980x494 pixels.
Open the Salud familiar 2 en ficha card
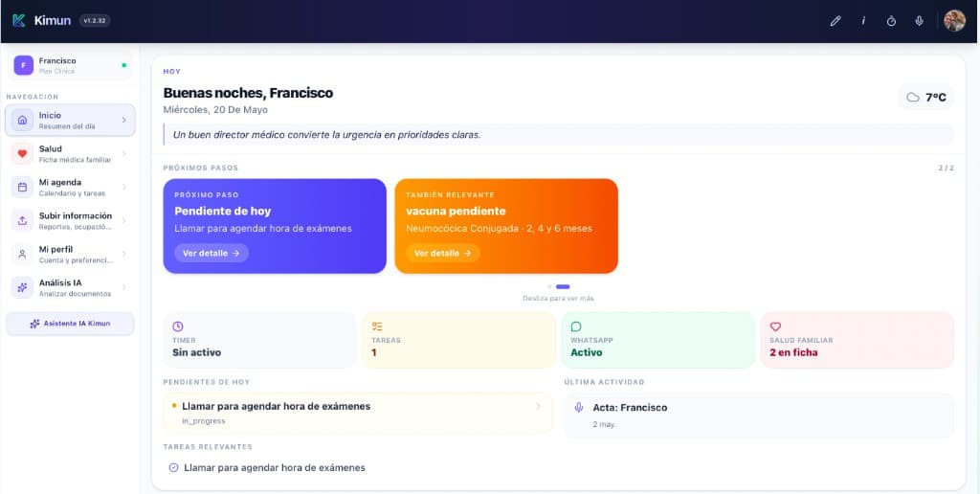click(x=857, y=340)
